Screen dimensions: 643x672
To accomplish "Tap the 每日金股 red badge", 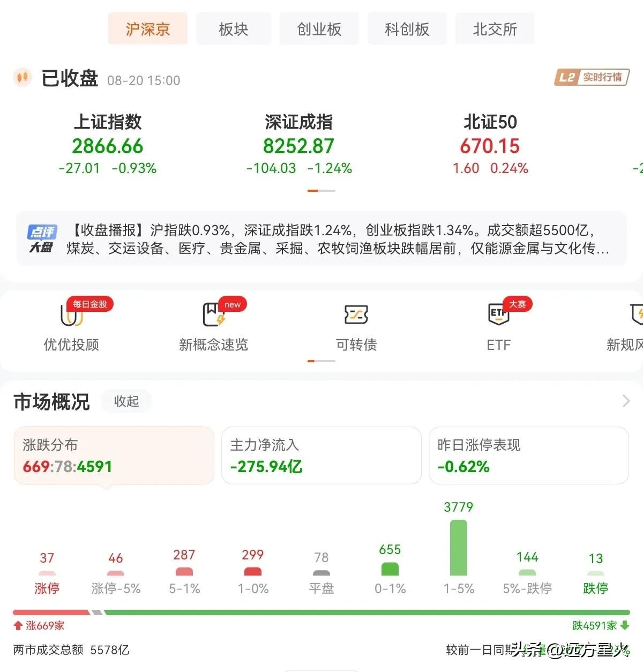I will 89,304.
